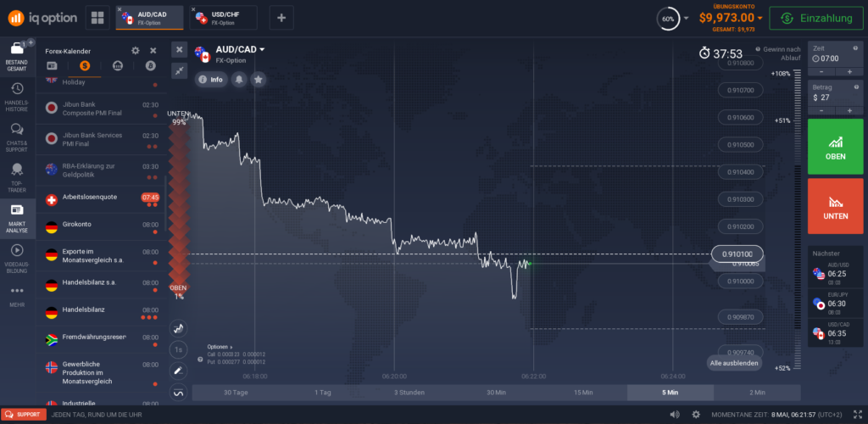This screenshot has width=868, height=424.
Task: Expand the AUD/CAD asset dropdown
Action: [262, 50]
